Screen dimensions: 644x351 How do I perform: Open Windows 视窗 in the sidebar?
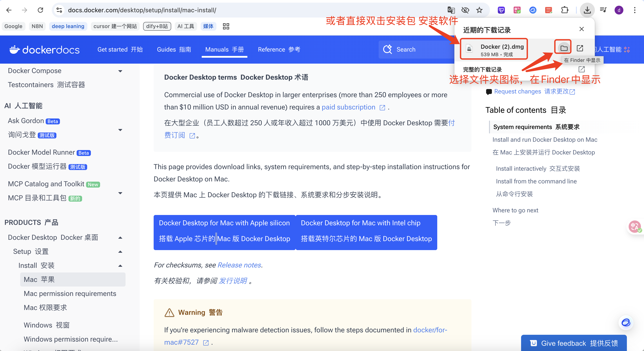point(47,325)
